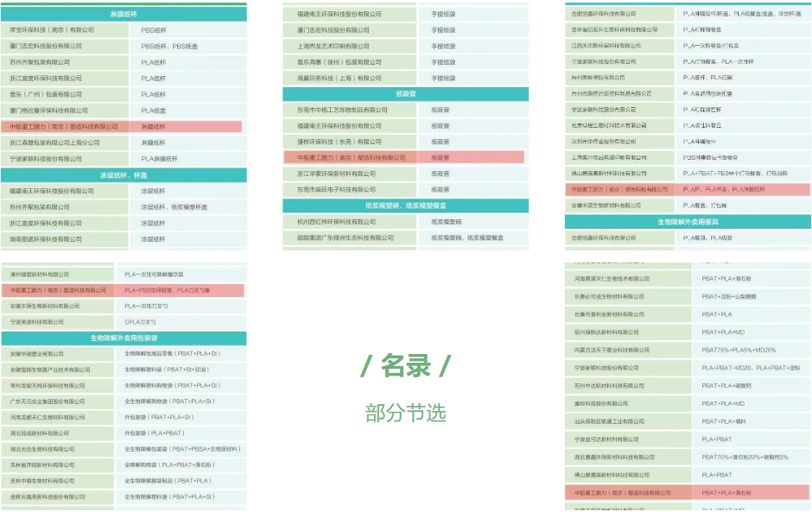
Task: Click the 生物降解外卖用餐具 section header
Action: [688, 222]
